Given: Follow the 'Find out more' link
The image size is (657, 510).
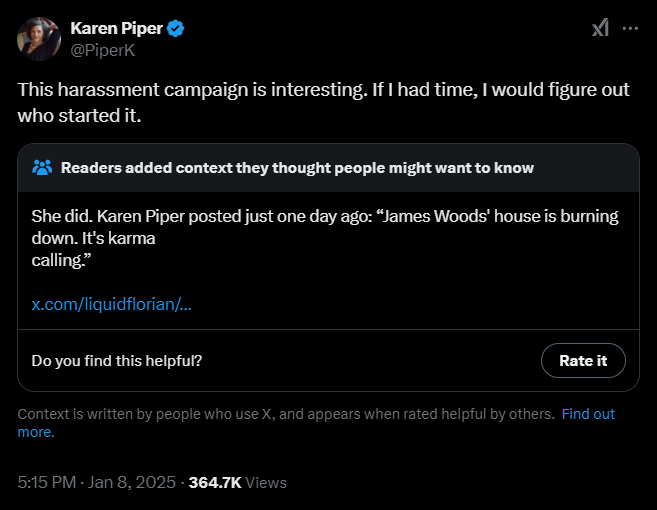Looking at the screenshot, I should [x=588, y=414].
